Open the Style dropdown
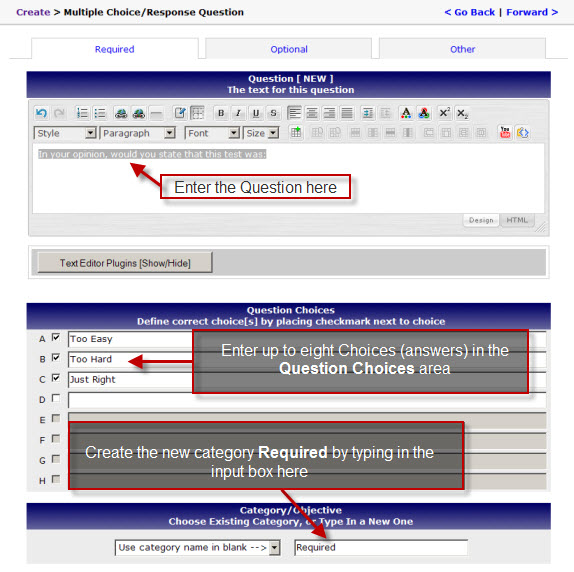 click(65, 133)
